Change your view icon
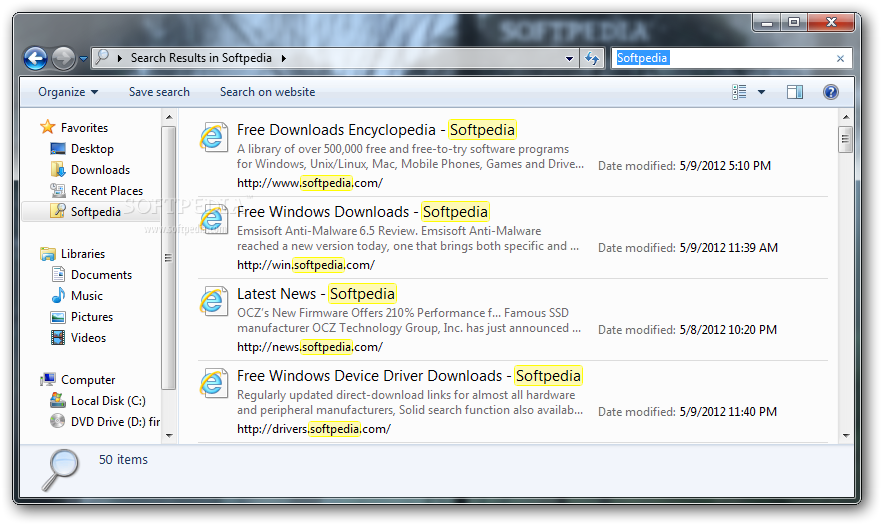 (x=739, y=92)
